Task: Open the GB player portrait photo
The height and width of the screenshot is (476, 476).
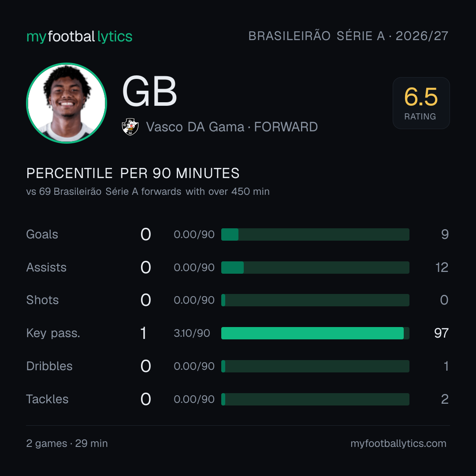Action: [x=67, y=103]
